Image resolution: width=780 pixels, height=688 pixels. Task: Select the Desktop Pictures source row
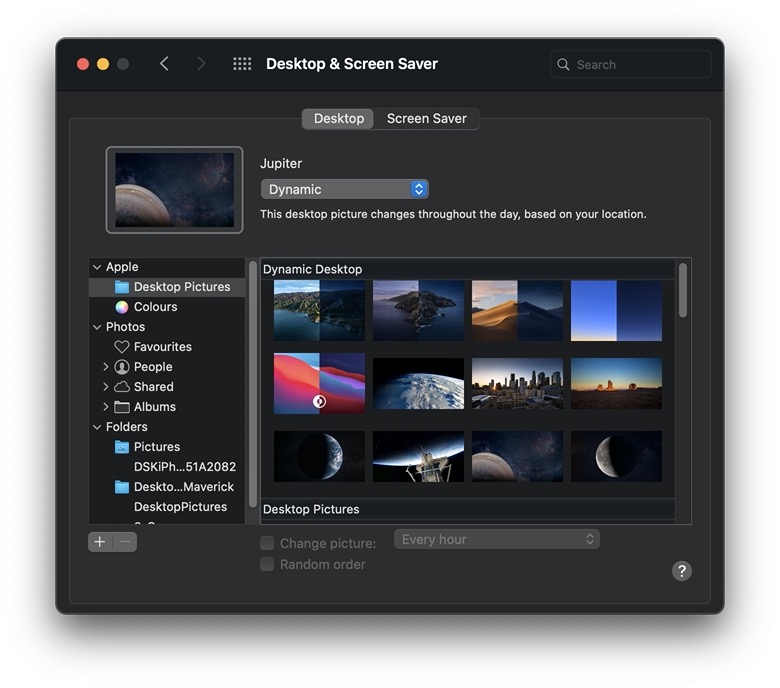pyautogui.click(x=167, y=287)
